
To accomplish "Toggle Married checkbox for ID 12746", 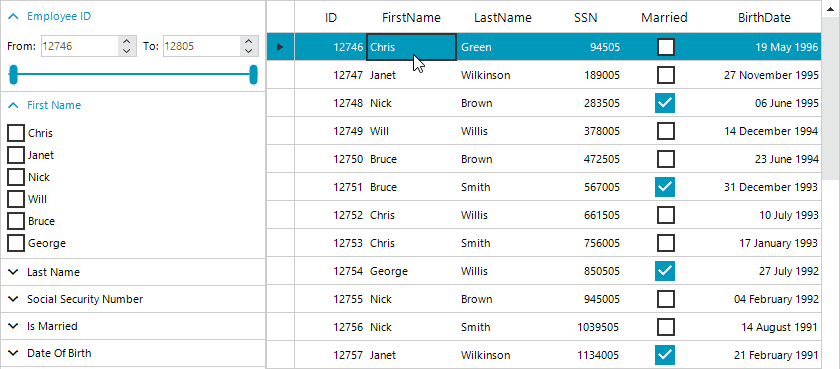I will coord(665,47).
